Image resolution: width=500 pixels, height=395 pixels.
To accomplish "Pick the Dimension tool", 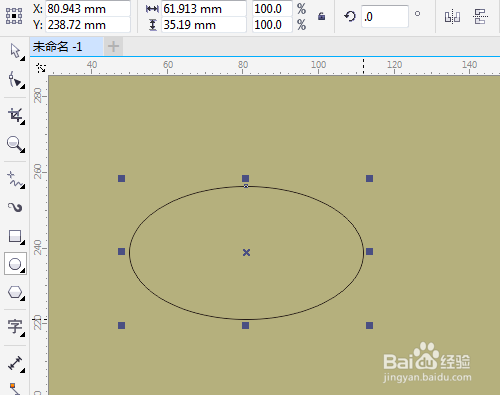I will click(15, 363).
